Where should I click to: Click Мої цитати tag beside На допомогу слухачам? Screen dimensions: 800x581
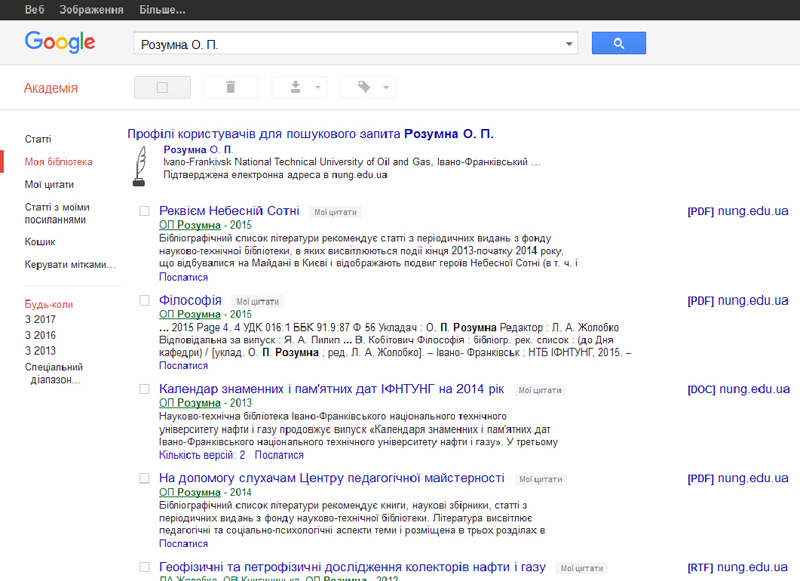click(541, 479)
